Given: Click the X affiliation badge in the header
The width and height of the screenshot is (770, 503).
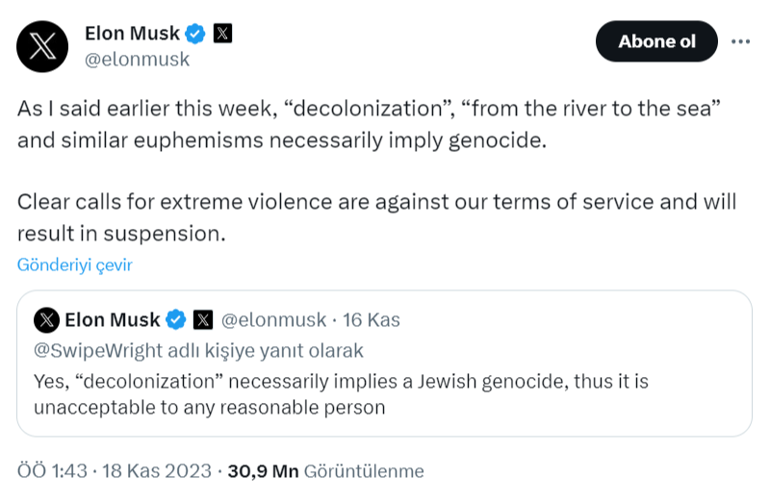Looking at the screenshot, I should (223, 33).
